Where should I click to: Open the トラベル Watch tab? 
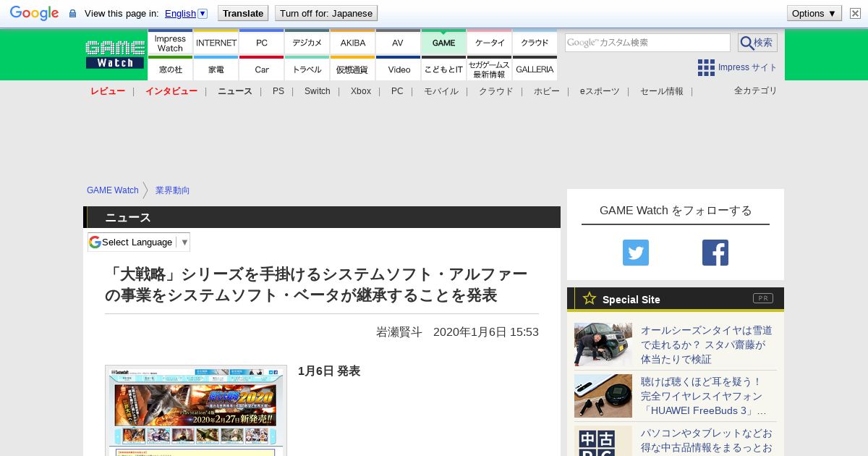307,69
